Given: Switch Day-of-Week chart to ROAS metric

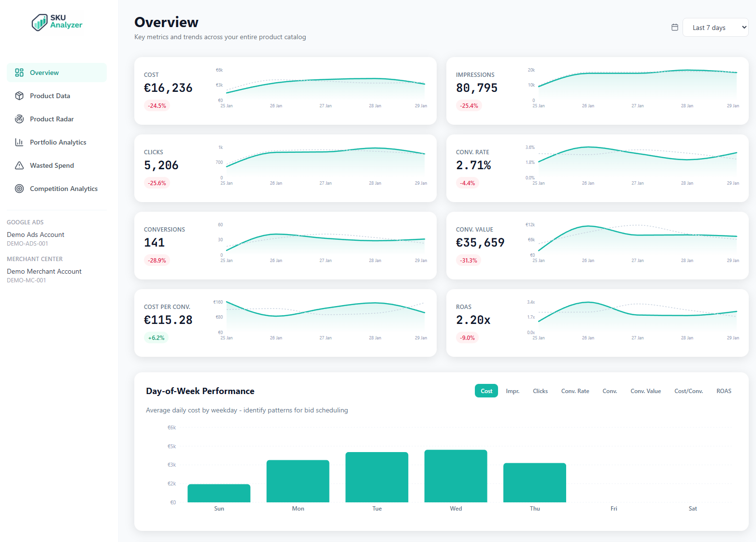Looking at the screenshot, I should click(724, 391).
